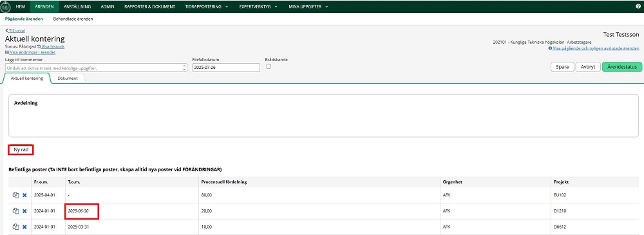Click the Förfallodatum date field
644x235 pixels.
point(226,68)
